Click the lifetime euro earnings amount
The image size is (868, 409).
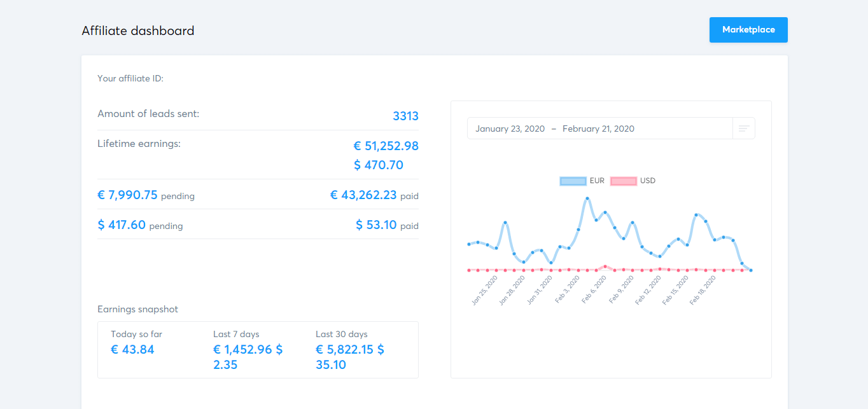pyautogui.click(x=386, y=146)
